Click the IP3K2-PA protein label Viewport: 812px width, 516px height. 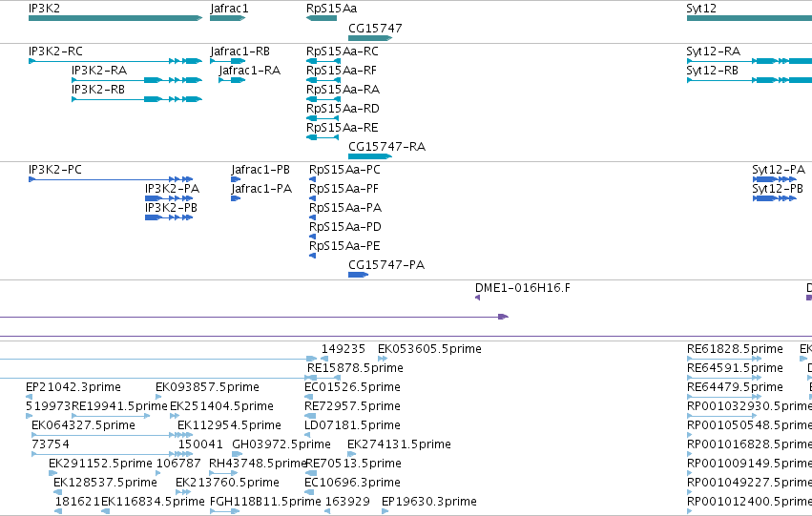pyautogui.click(x=172, y=189)
